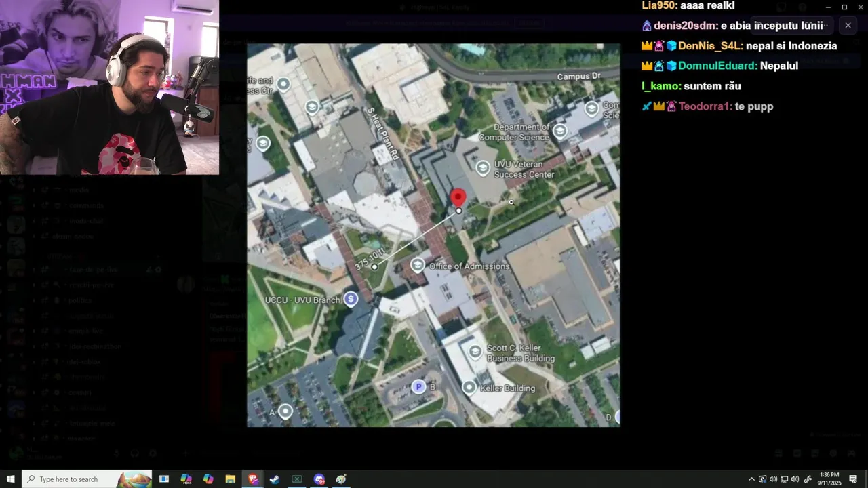Image resolution: width=868 pixels, height=488 pixels.
Task: Open the notification center icon
Action: coord(853,479)
